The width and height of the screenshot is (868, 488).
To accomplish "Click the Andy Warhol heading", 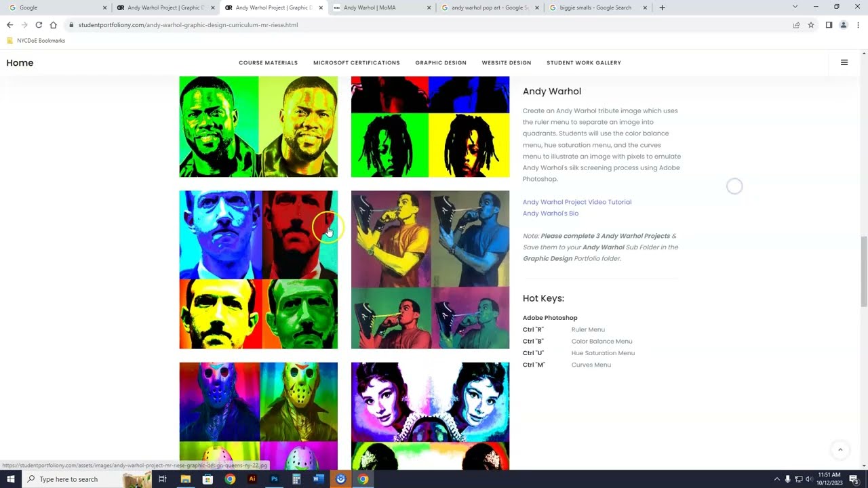I will coord(552,91).
